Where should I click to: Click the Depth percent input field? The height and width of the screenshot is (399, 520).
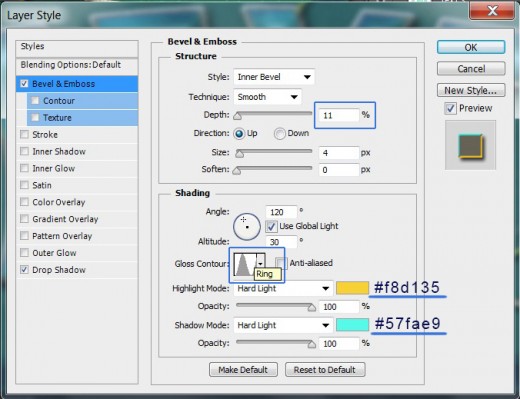pyautogui.click(x=339, y=115)
